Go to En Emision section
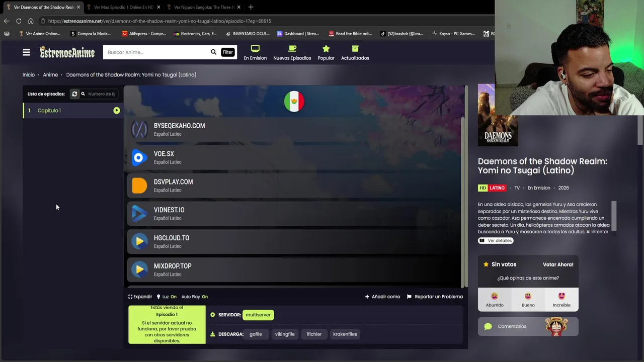 [x=255, y=53]
